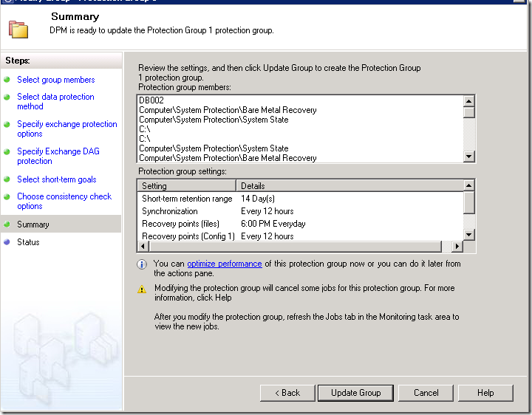This screenshot has width=532, height=415.
Task: Click green bullet beside Summary step
Action: point(7,224)
